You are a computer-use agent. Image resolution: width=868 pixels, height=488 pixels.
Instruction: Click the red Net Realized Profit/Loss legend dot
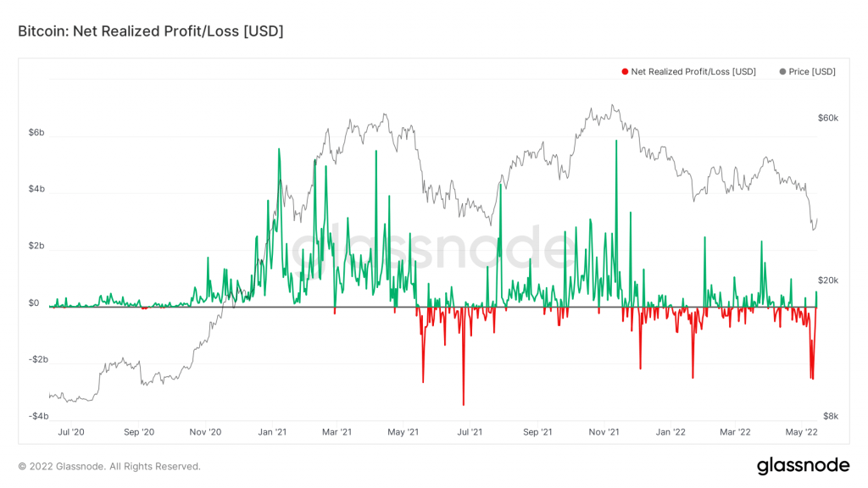pos(625,72)
